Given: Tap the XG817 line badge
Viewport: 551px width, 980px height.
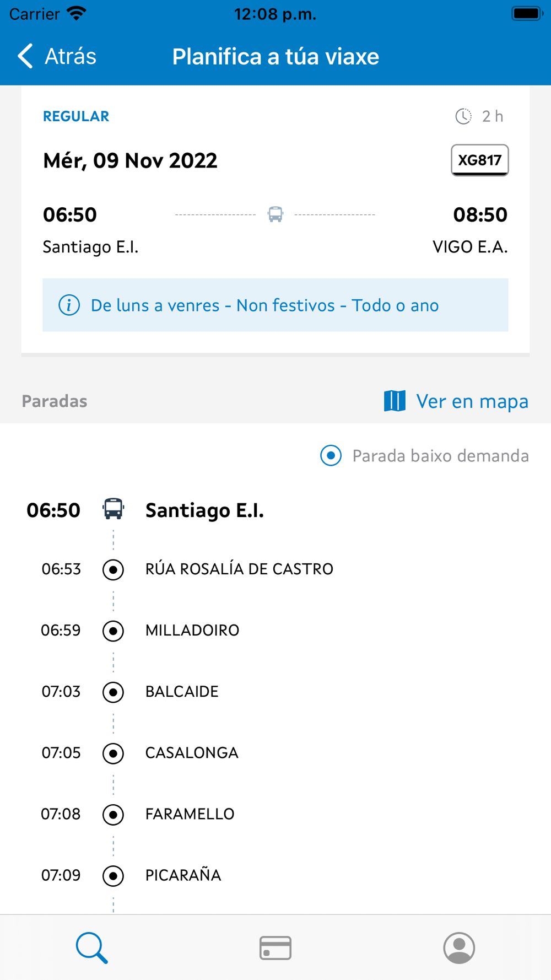Looking at the screenshot, I should click(480, 160).
